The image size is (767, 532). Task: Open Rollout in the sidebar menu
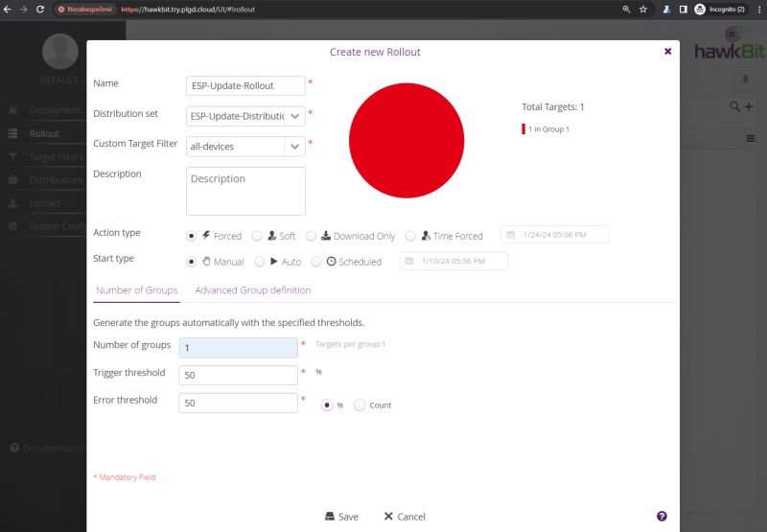coord(44,133)
